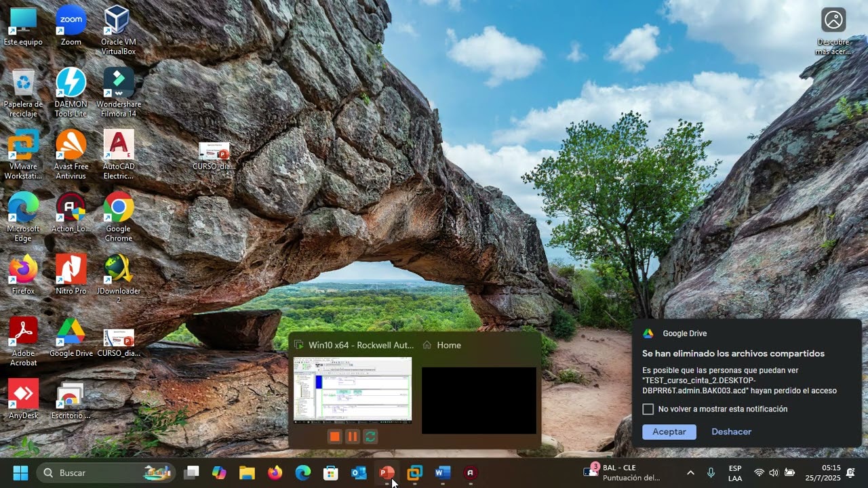
Task: Click the Descubre más acerca wallpaper icon
Action: pos(833,31)
